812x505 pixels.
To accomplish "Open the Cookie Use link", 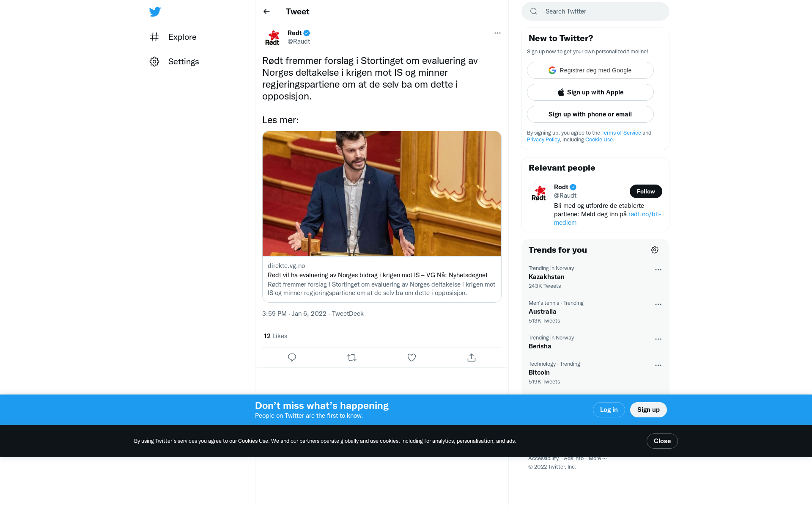I will point(599,140).
